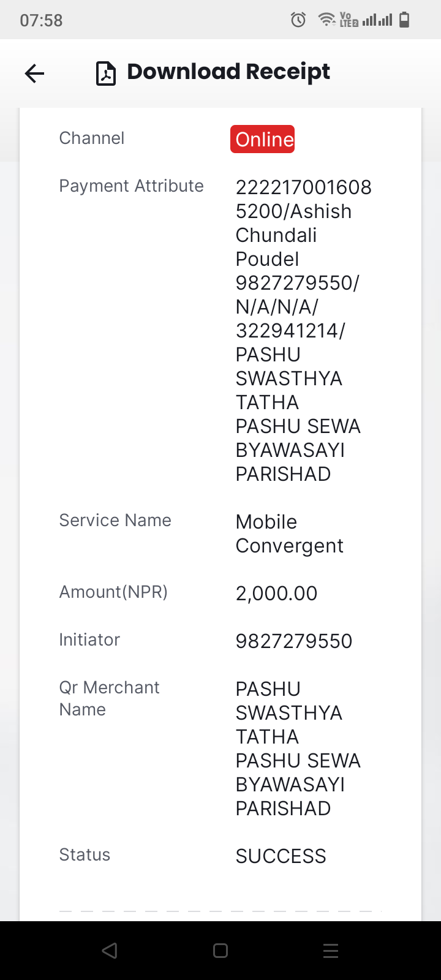
Task: Tap the SUCCESS status value
Action: click(281, 856)
